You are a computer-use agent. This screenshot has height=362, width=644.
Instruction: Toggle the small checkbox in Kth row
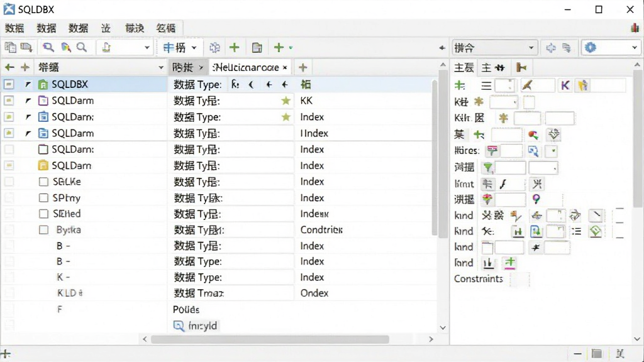[x=529, y=102]
